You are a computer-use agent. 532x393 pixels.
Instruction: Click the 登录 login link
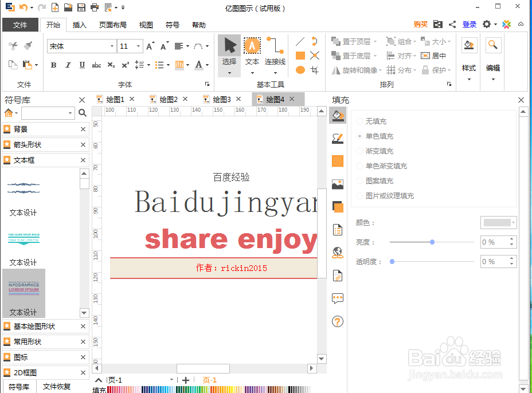pos(470,25)
